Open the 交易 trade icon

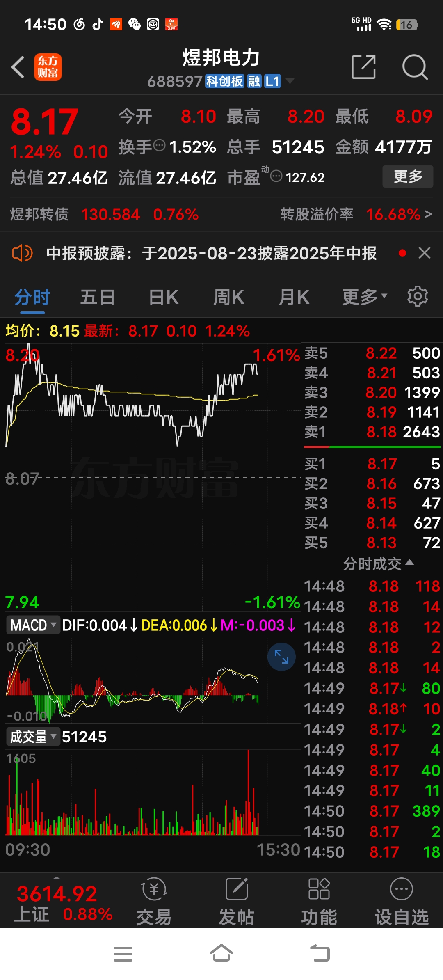154,902
